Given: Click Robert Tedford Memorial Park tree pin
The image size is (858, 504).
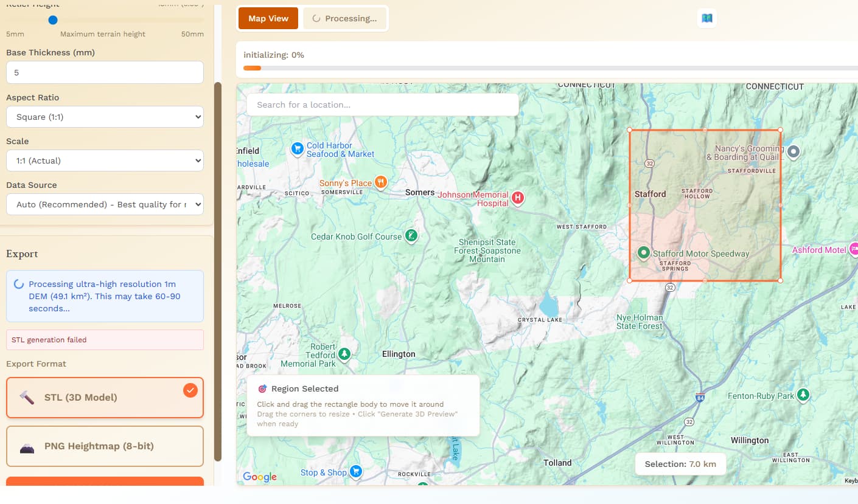Looking at the screenshot, I should (x=344, y=354).
